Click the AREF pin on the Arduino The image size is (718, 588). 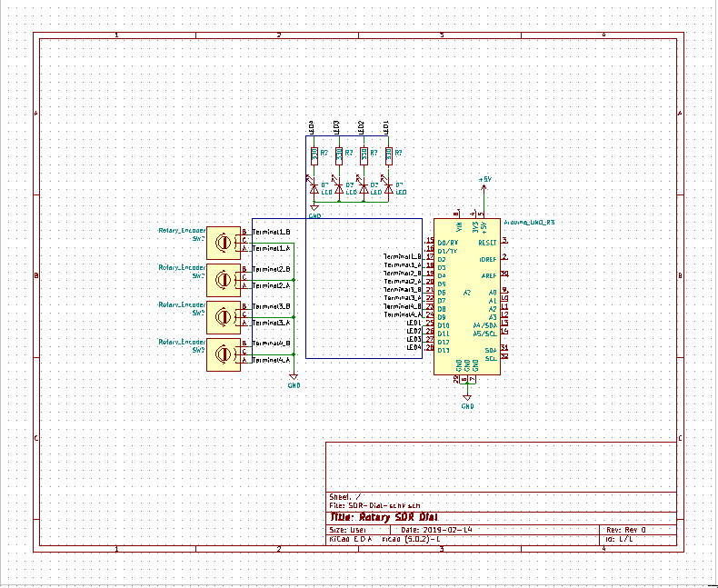point(488,274)
